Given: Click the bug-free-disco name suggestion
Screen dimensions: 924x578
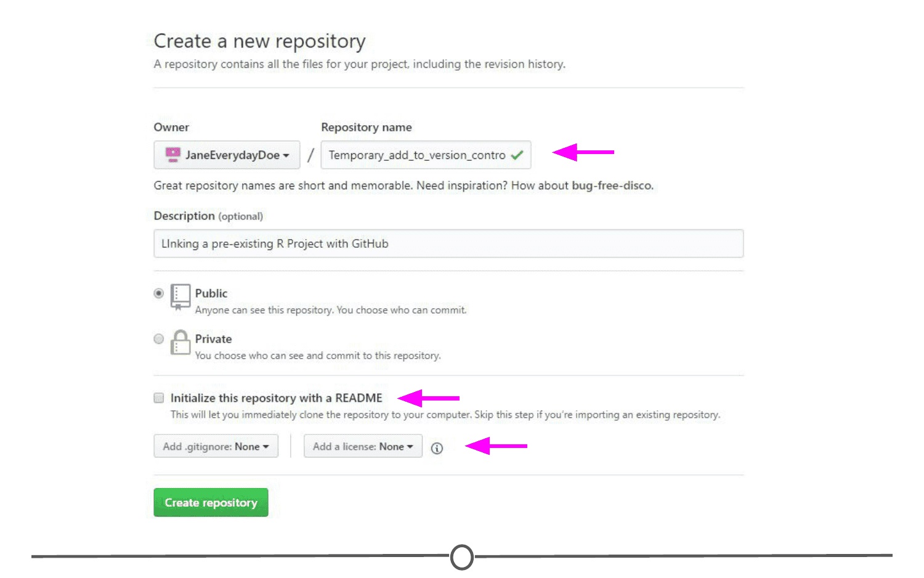Looking at the screenshot, I should [612, 185].
